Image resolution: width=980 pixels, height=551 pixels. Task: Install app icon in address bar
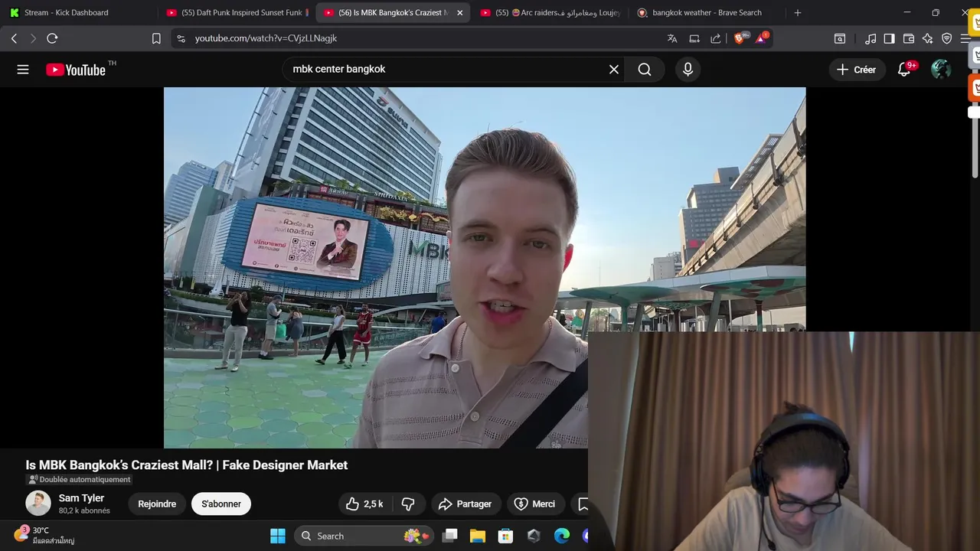[694, 38]
